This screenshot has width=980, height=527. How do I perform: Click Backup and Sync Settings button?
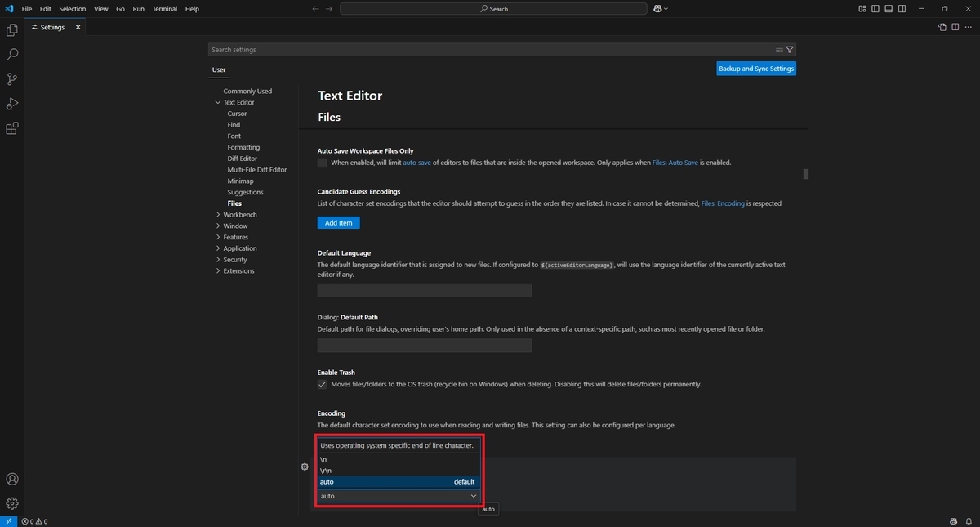pos(756,69)
